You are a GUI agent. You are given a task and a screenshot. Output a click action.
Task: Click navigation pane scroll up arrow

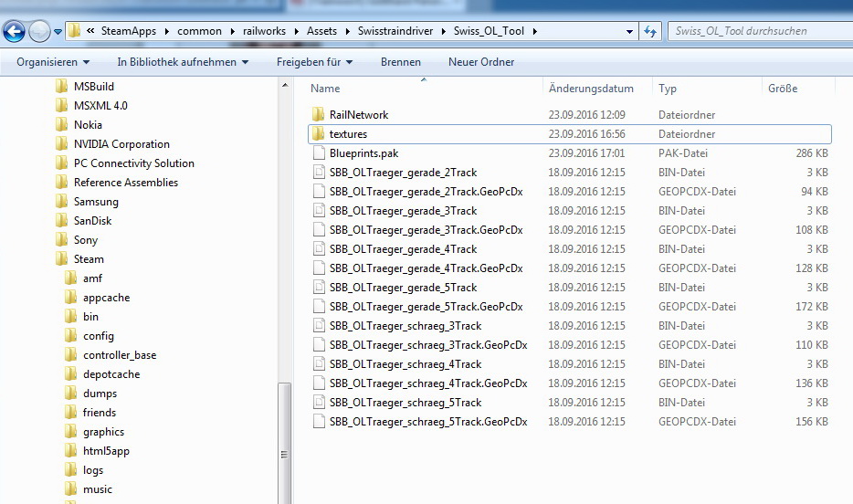[285, 85]
